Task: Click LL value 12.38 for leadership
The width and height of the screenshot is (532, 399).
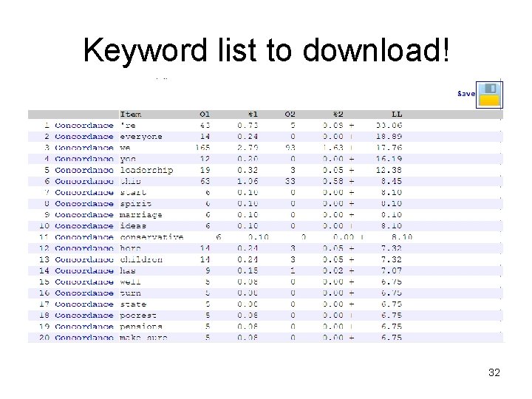Action: pos(389,171)
